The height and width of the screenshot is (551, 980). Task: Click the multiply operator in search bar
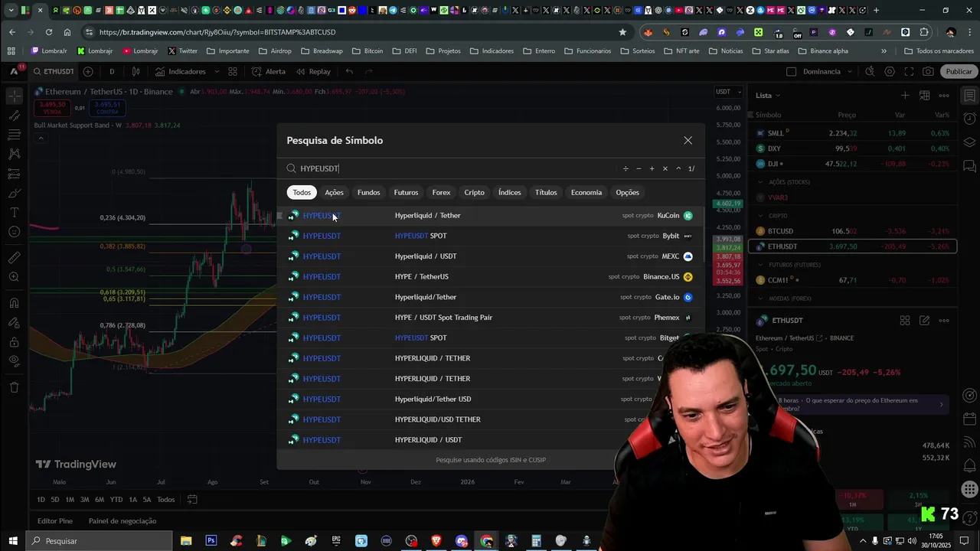tap(665, 168)
